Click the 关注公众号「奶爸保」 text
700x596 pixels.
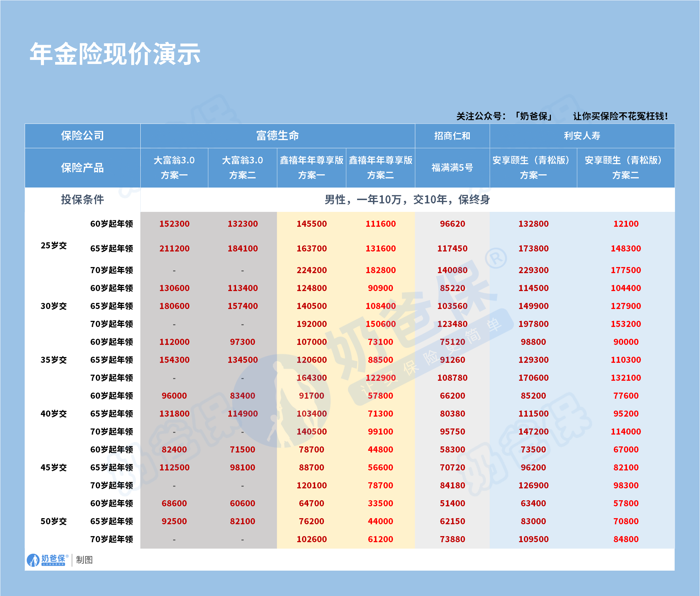pyautogui.click(x=504, y=116)
